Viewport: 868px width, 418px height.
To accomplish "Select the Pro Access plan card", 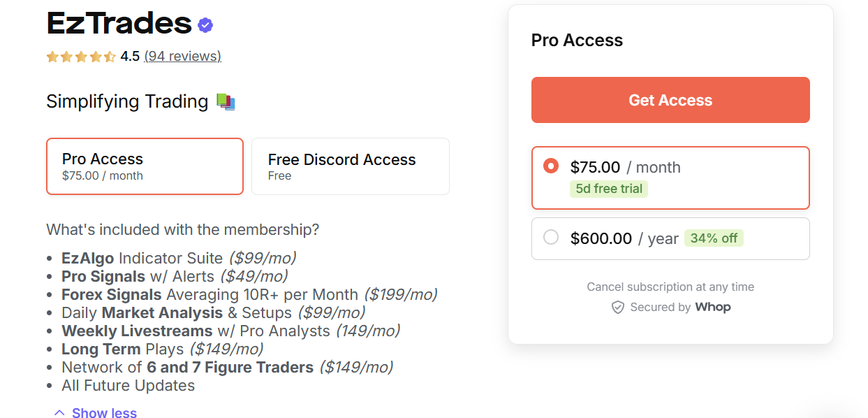I will point(145,166).
